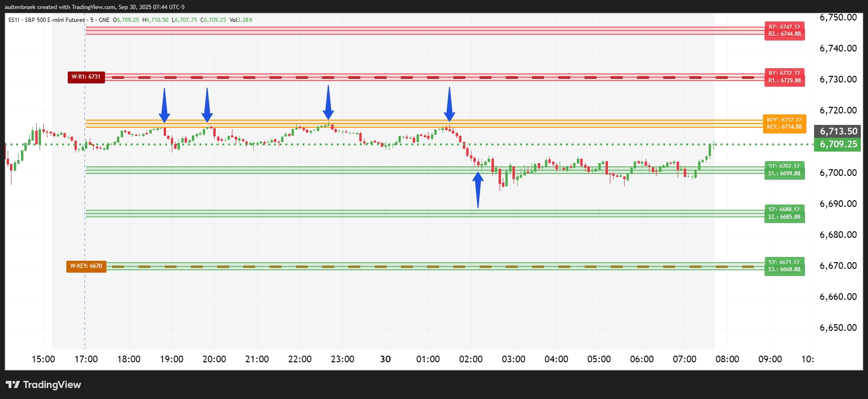Click 6,660.00 on the price axis

838,297
